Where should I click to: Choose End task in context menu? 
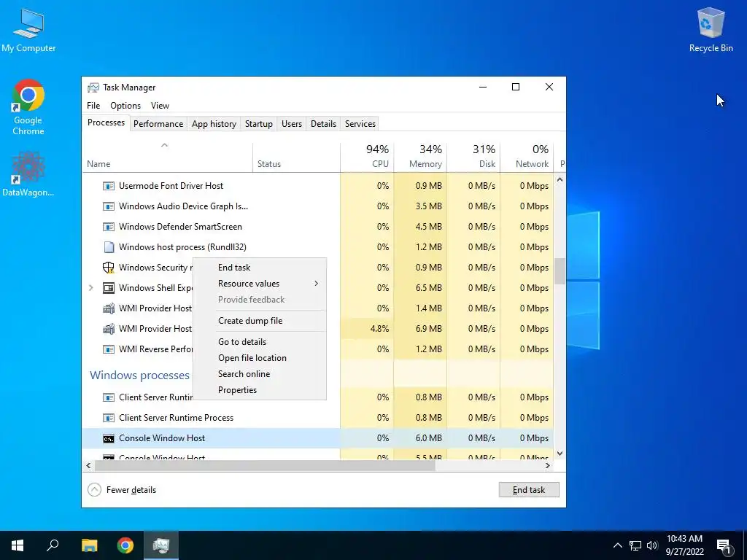(x=259, y=268)
